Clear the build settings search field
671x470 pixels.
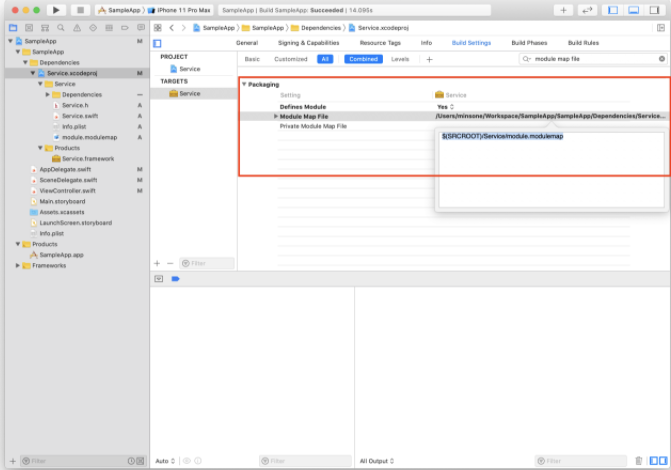click(662, 59)
